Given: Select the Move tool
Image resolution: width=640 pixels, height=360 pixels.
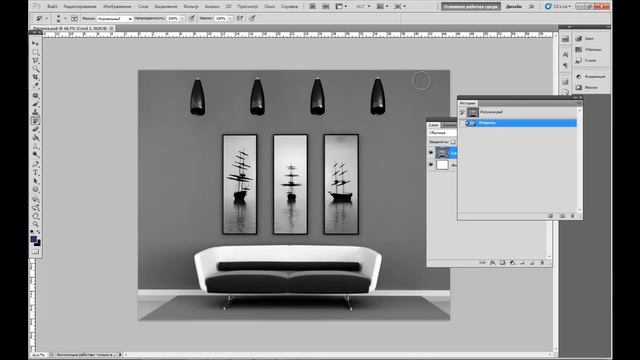Looking at the screenshot, I should [36, 43].
